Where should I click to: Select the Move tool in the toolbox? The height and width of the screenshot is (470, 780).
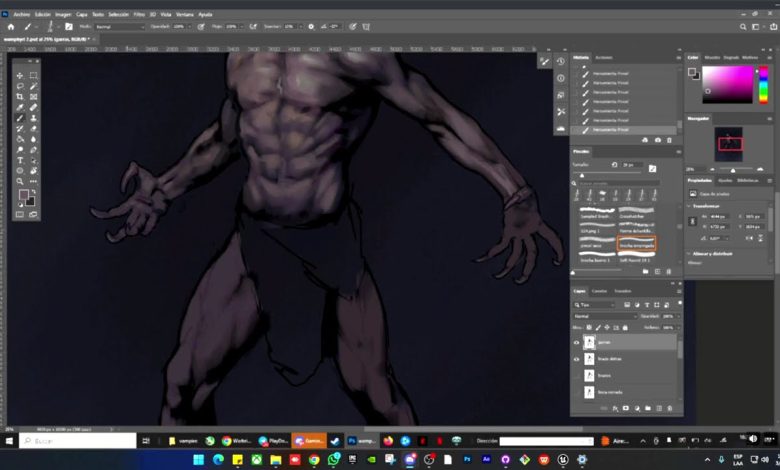(x=20, y=75)
